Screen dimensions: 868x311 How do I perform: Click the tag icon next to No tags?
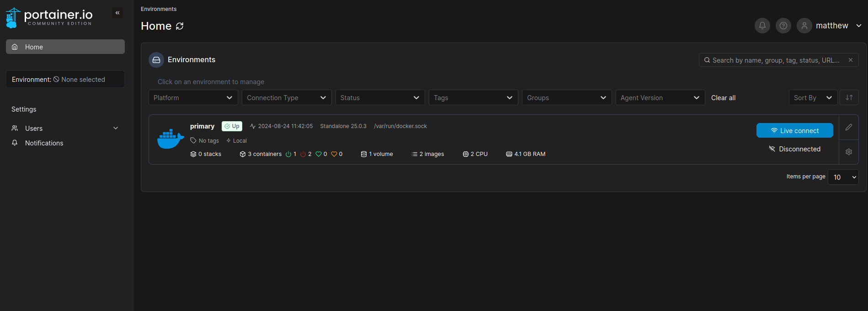tap(193, 140)
